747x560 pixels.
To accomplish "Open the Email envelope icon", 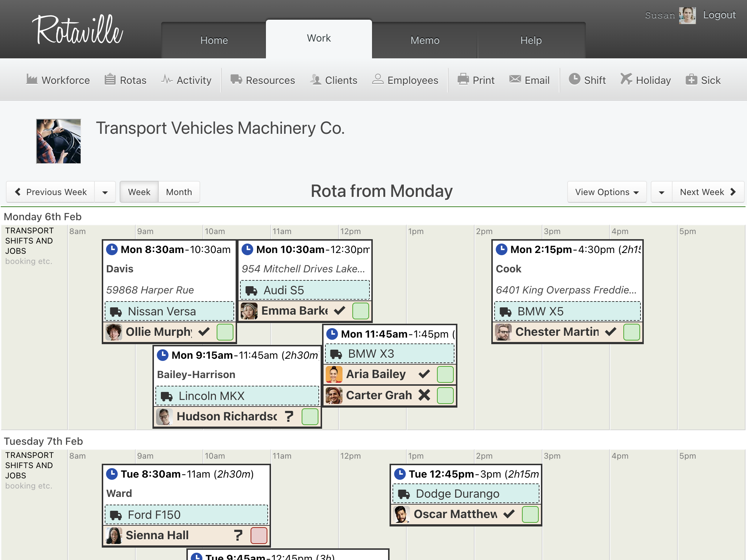I will click(x=515, y=79).
